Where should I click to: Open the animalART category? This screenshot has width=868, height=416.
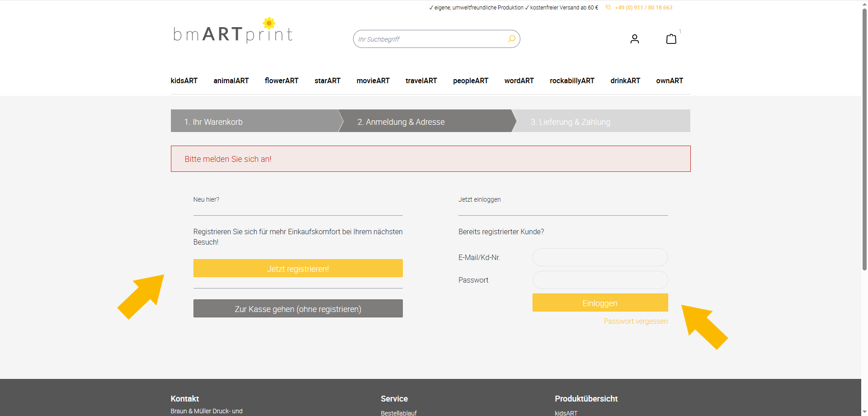(231, 81)
